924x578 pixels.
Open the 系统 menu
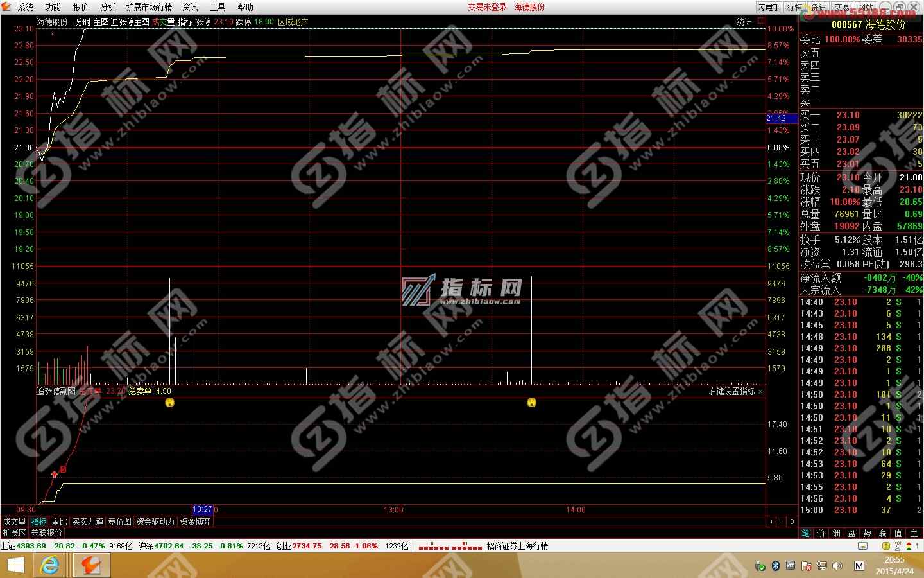(26, 7)
